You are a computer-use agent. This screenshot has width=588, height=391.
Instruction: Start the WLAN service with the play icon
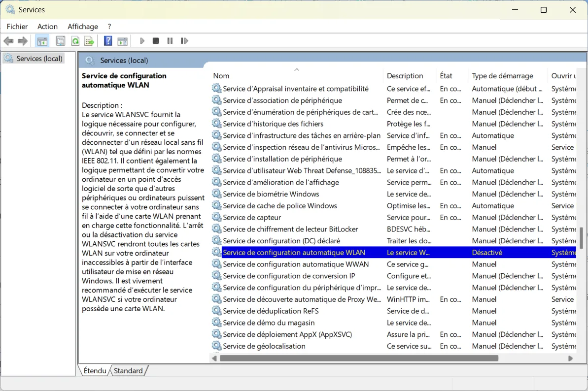point(142,40)
